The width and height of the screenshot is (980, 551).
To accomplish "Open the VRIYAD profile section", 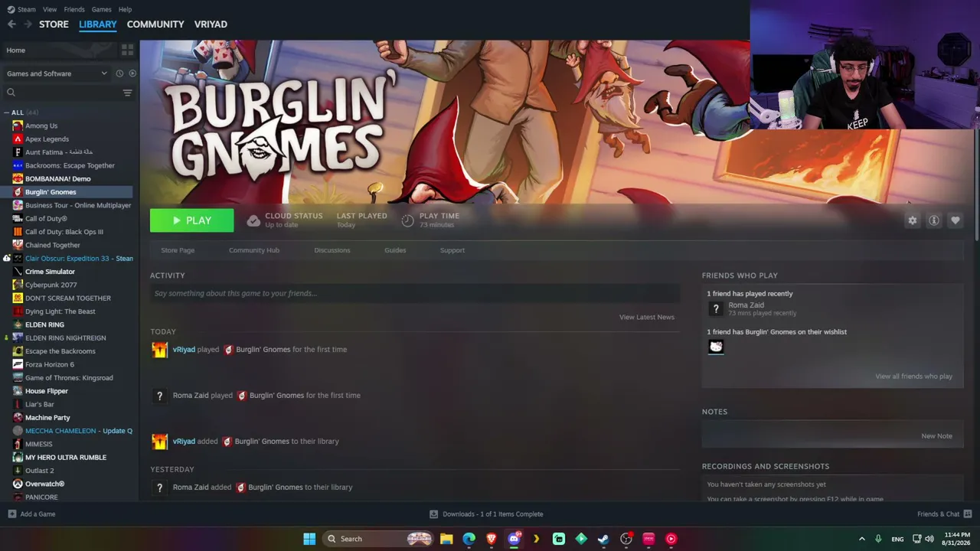I will point(211,24).
